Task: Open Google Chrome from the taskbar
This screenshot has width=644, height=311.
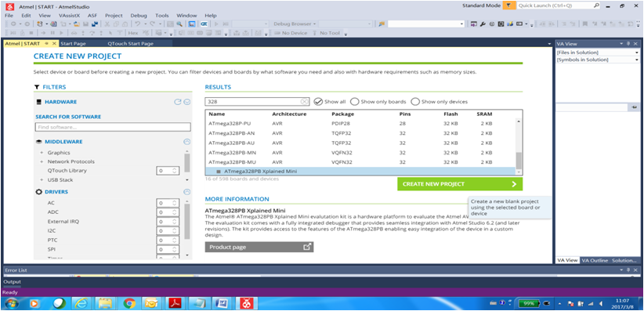Action: 129,304
